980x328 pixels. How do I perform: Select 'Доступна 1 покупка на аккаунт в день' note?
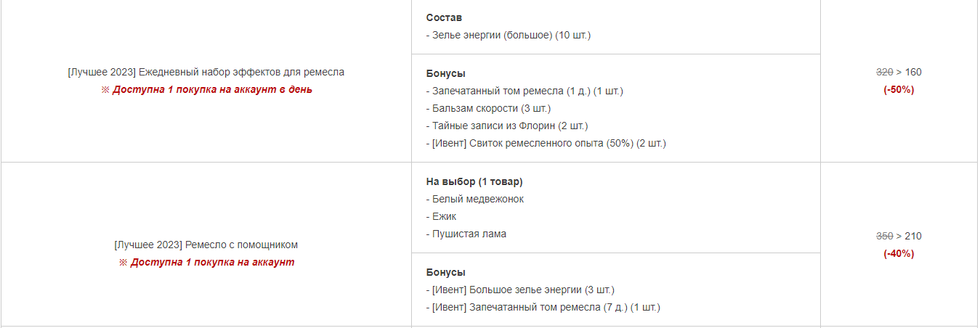click(206, 90)
